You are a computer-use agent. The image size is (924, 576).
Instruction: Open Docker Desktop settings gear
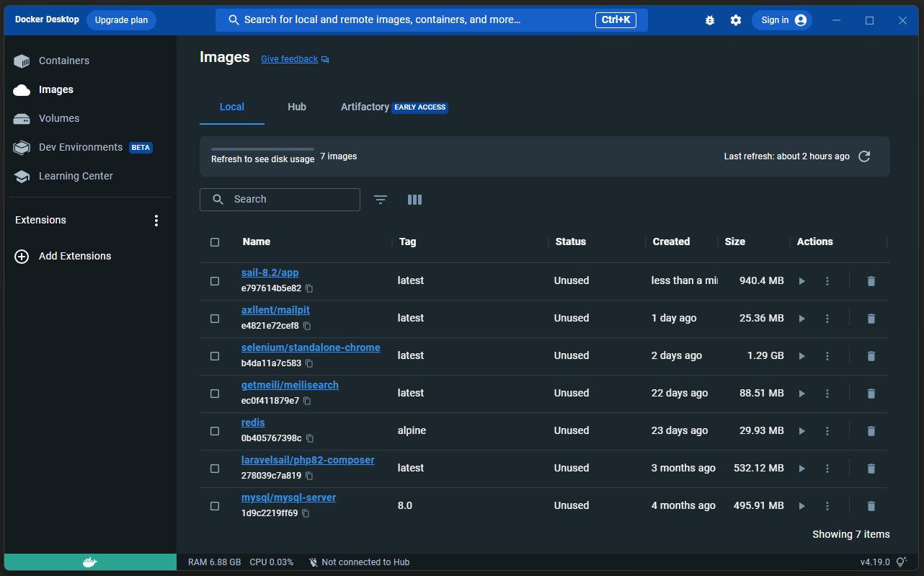pos(736,20)
